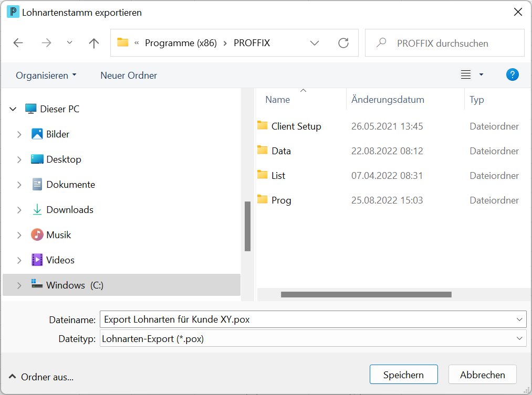Open the recent locations dropdown arrow
Viewport: 532px width, 395px height.
(x=69, y=42)
